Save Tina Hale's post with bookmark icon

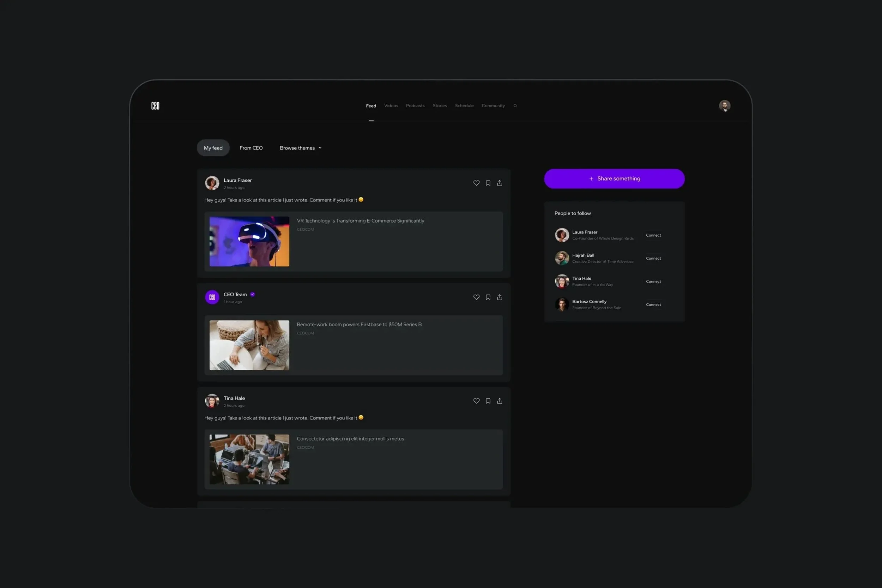coord(488,401)
